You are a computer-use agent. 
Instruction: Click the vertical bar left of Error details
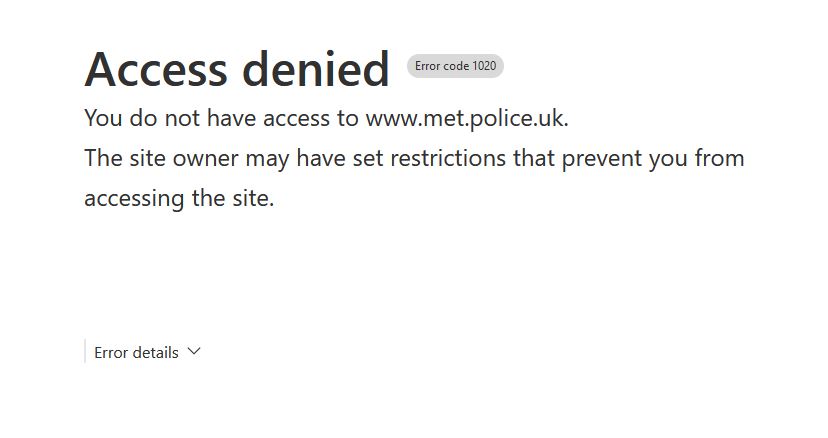pyautogui.click(x=85, y=351)
